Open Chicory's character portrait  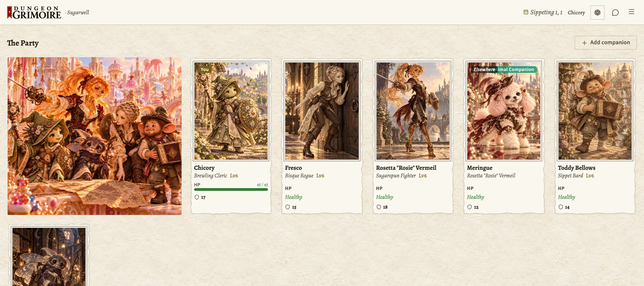pyautogui.click(x=231, y=111)
